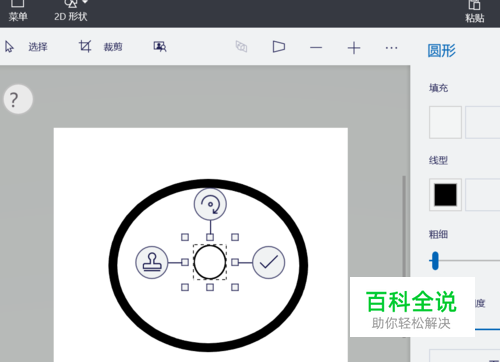
Task: Click the 线型 label
Action: tap(438, 161)
